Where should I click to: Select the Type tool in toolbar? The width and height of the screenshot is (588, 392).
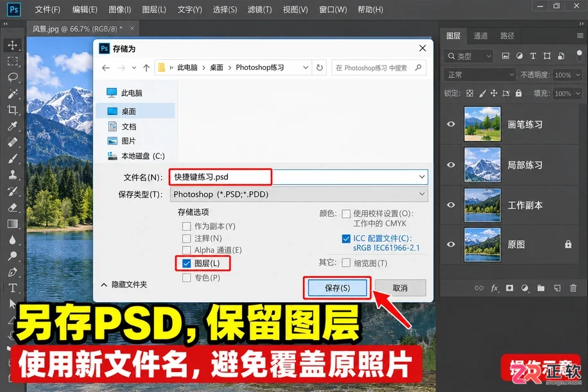click(12, 288)
